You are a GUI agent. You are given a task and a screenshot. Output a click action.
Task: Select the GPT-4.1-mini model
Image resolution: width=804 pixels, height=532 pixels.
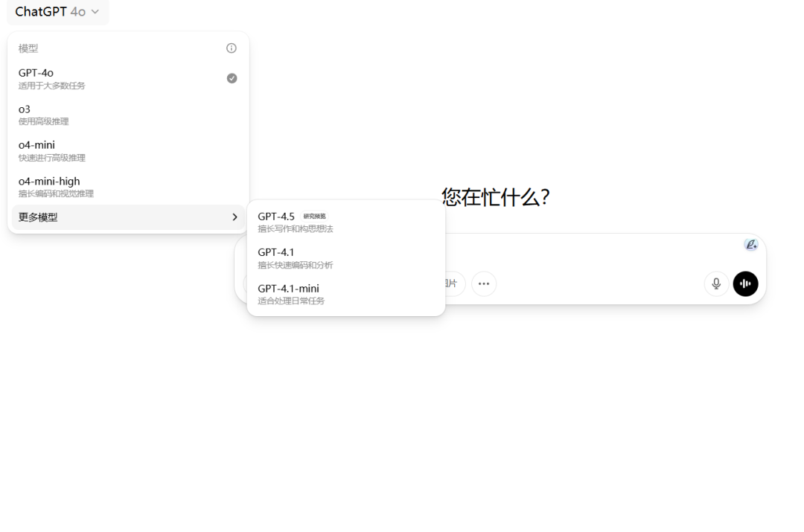point(346,294)
